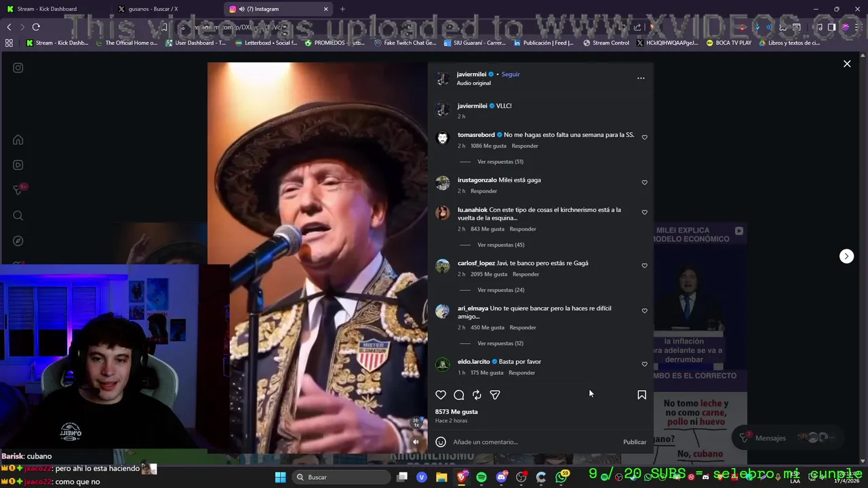Like irustagonzalo's comment
The height and width of the screenshot is (488, 868).
644,182
